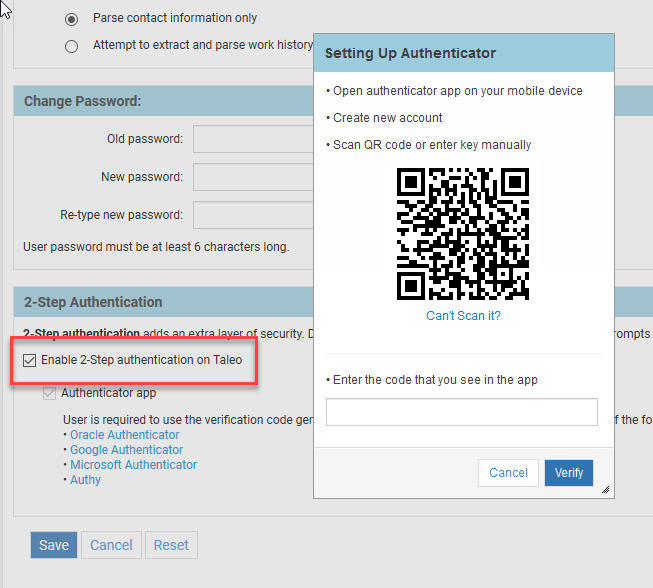The width and height of the screenshot is (653, 588).
Task: Click 'User password must be at least 6 characters long.'
Action: (156, 247)
